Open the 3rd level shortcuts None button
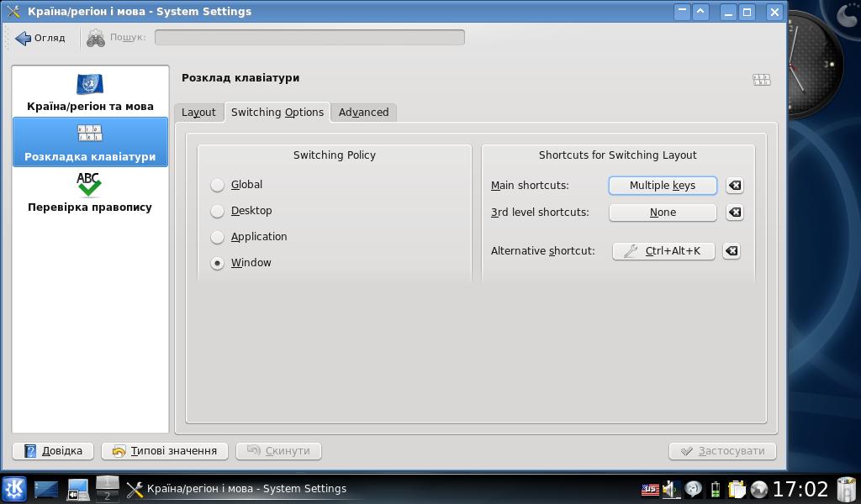This screenshot has height=504, width=861. 663,213
